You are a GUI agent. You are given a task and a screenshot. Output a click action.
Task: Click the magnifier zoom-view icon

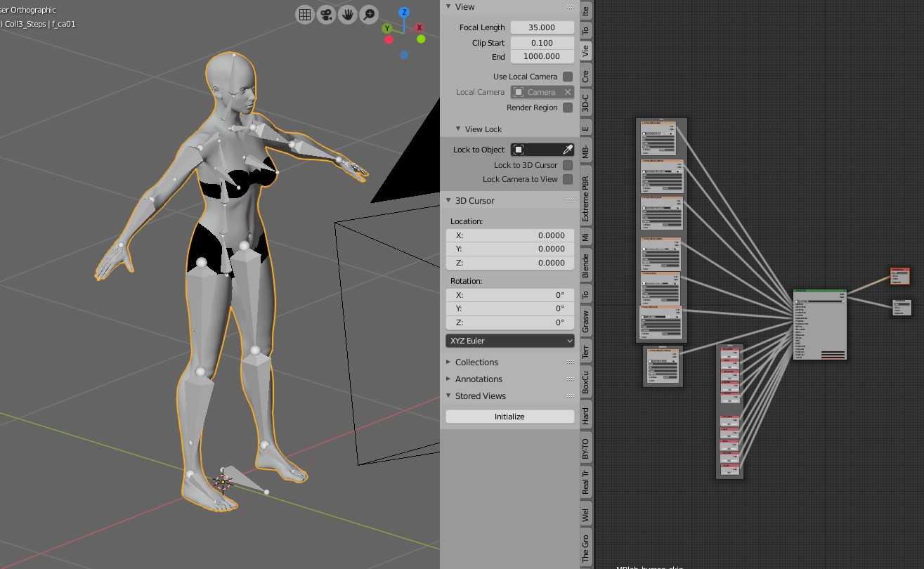pos(368,14)
